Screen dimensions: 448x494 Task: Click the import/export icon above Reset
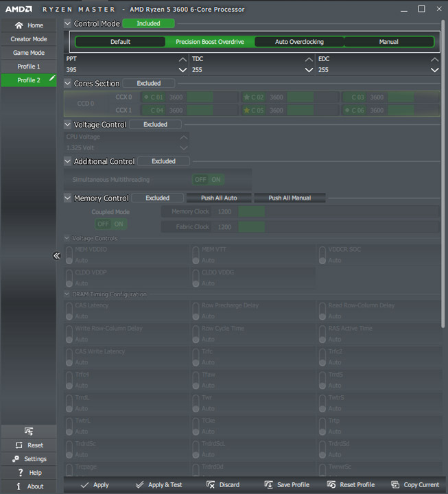29,431
